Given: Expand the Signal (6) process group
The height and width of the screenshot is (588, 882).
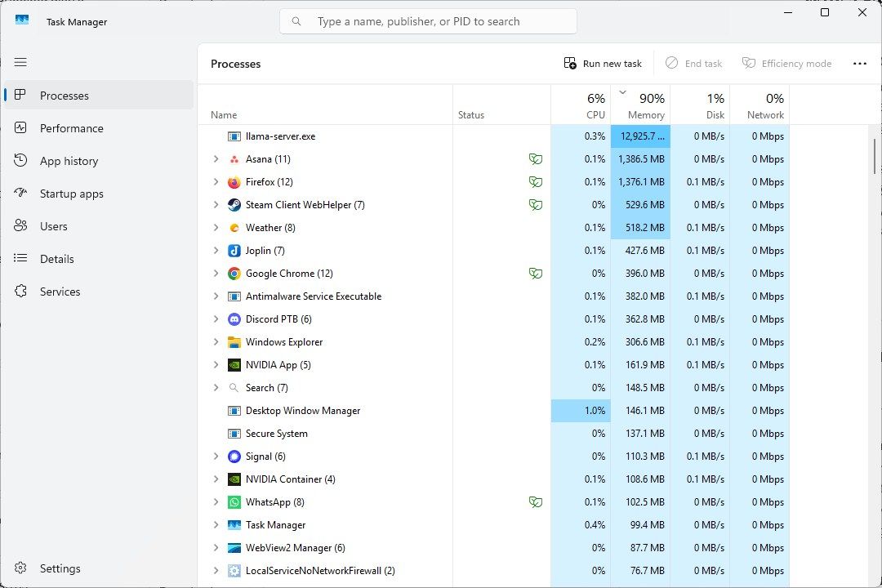Looking at the screenshot, I should tap(216, 457).
